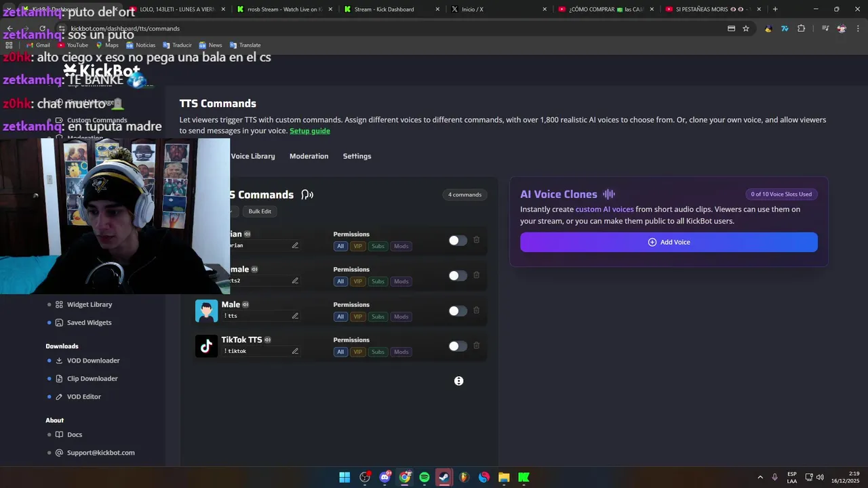This screenshot has width=868, height=488.
Task: Toggle All permission for the !tts command
Action: pos(340,317)
